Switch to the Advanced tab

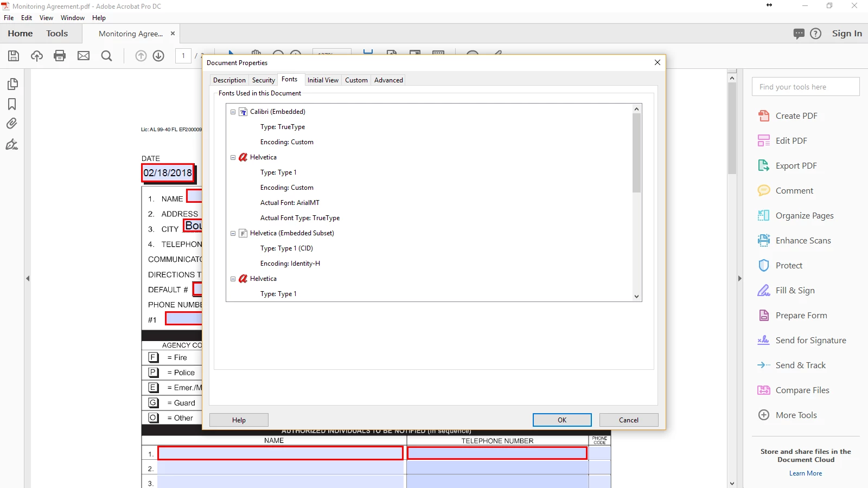pos(388,80)
